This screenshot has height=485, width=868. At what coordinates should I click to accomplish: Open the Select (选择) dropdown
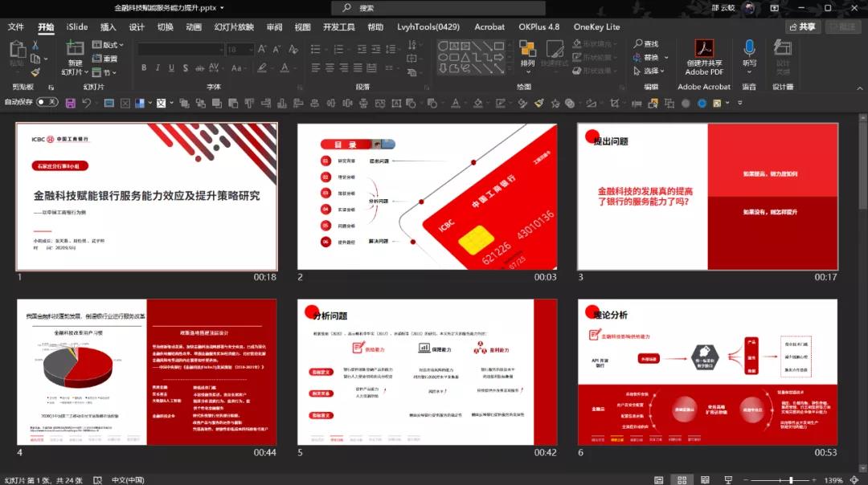[x=649, y=71]
